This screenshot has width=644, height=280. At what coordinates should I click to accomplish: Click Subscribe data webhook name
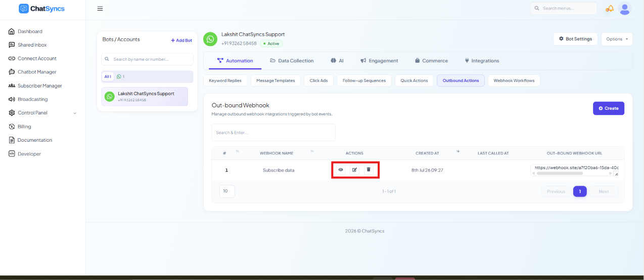(x=279, y=170)
